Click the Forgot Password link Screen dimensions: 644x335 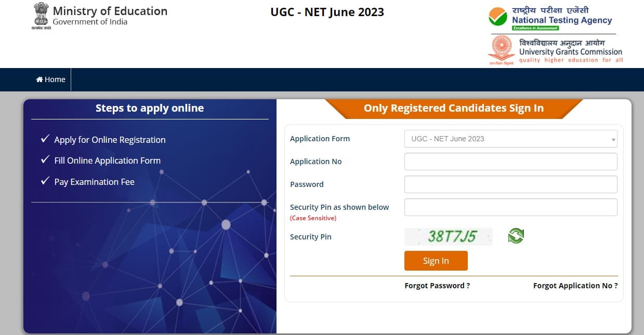point(437,285)
